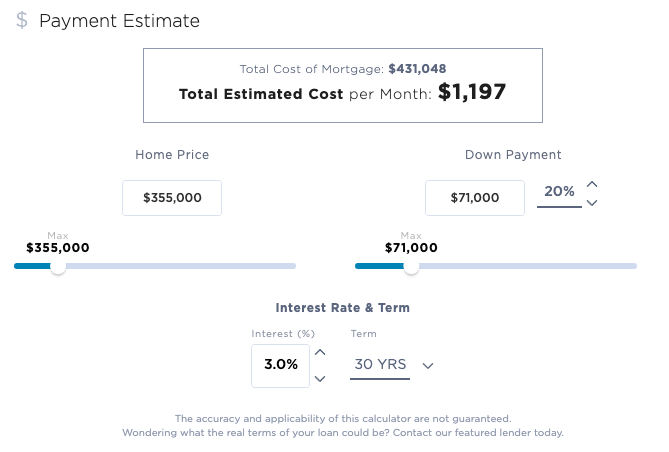Click the unfilled Home Price slider track

tap(180, 266)
